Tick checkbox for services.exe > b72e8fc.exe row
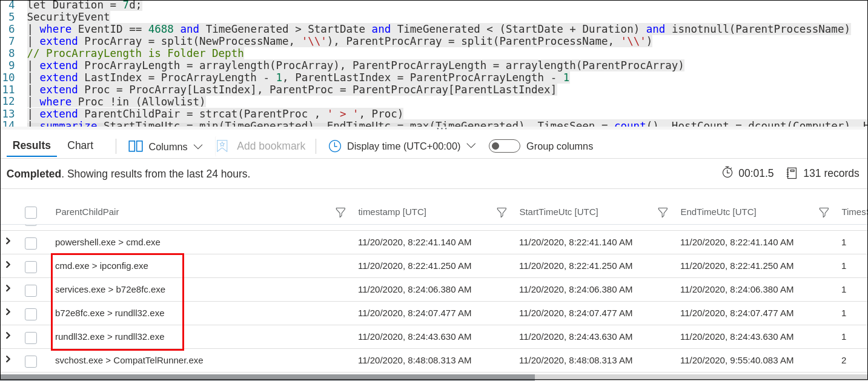The width and height of the screenshot is (868, 381). pos(31,290)
